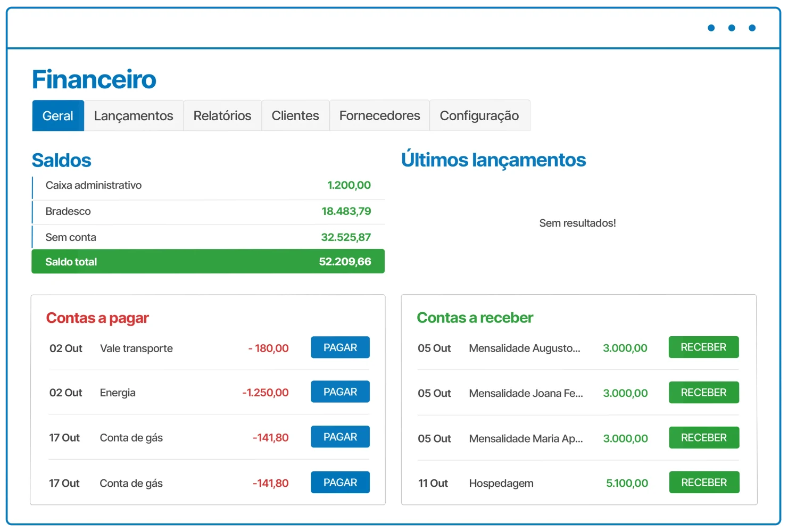This screenshot has width=788, height=532.
Task: Click the -1.250,00 amount
Action: click(x=266, y=393)
